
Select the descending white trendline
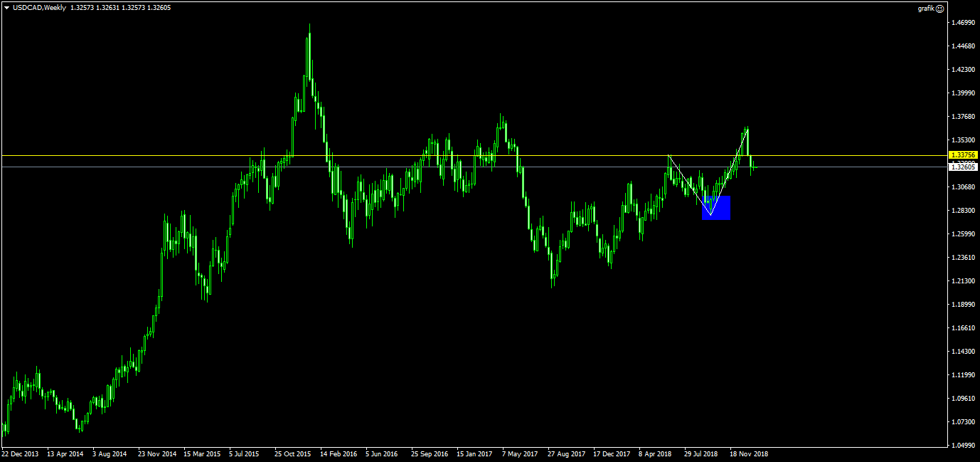point(689,184)
